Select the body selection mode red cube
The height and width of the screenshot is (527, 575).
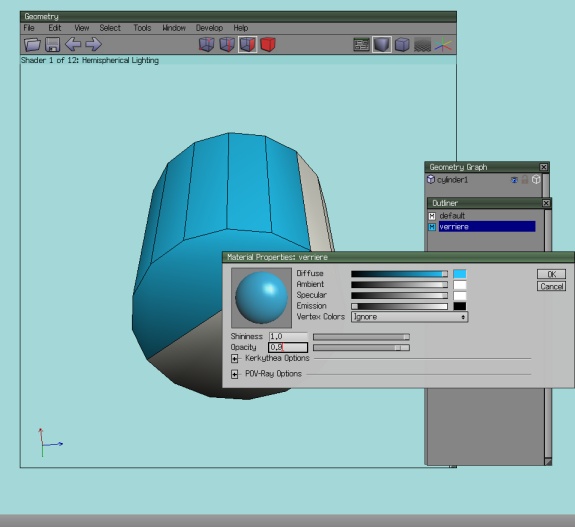268,44
